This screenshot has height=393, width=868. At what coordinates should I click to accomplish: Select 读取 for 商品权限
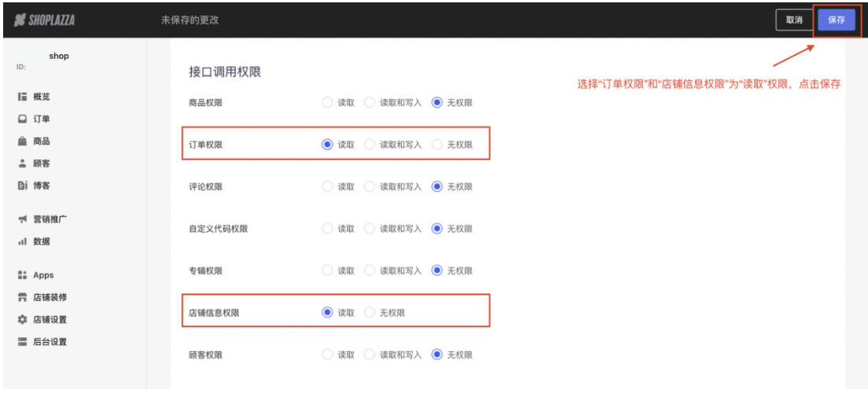point(328,102)
